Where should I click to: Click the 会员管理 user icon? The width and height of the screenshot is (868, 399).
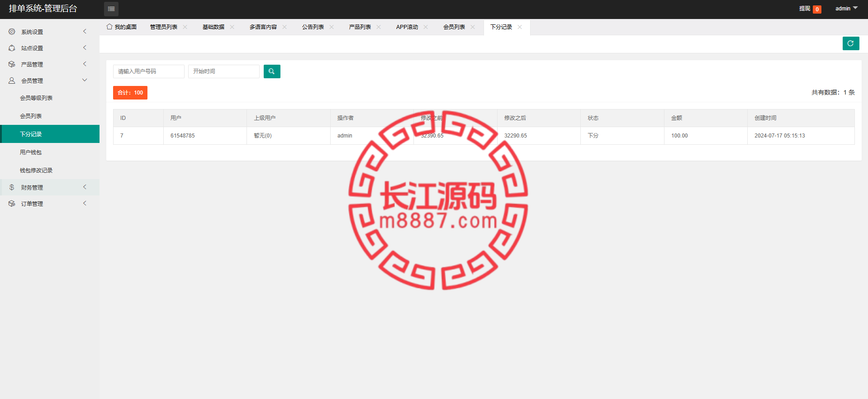[12, 81]
